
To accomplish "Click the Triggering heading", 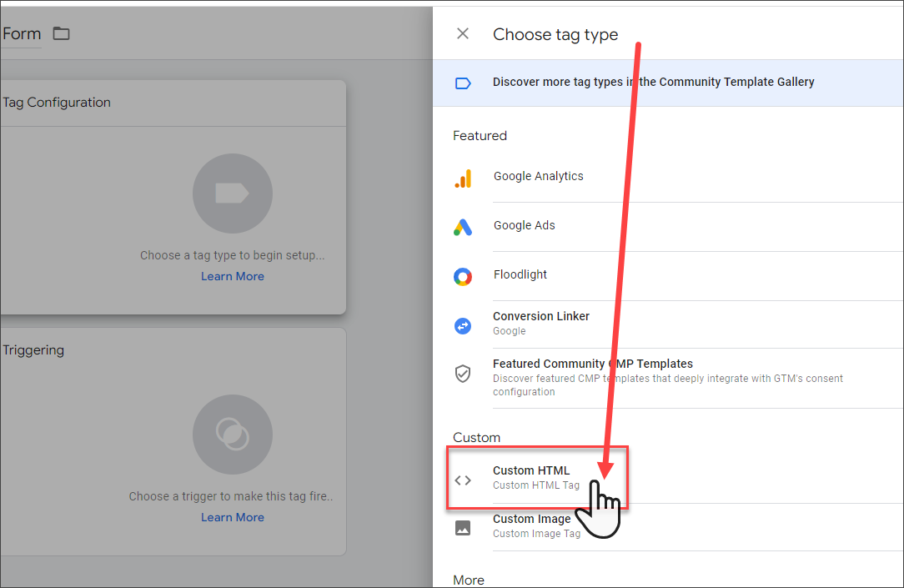I will tap(33, 350).
